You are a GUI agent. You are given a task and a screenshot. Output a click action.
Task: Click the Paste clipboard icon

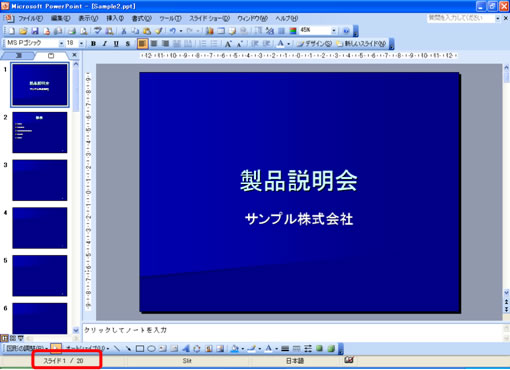147,31
